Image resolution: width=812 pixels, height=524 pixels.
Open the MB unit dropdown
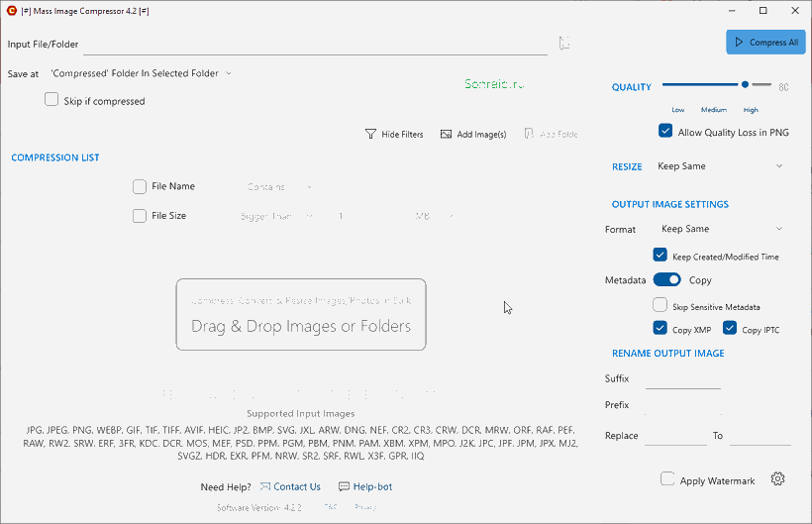coord(434,216)
